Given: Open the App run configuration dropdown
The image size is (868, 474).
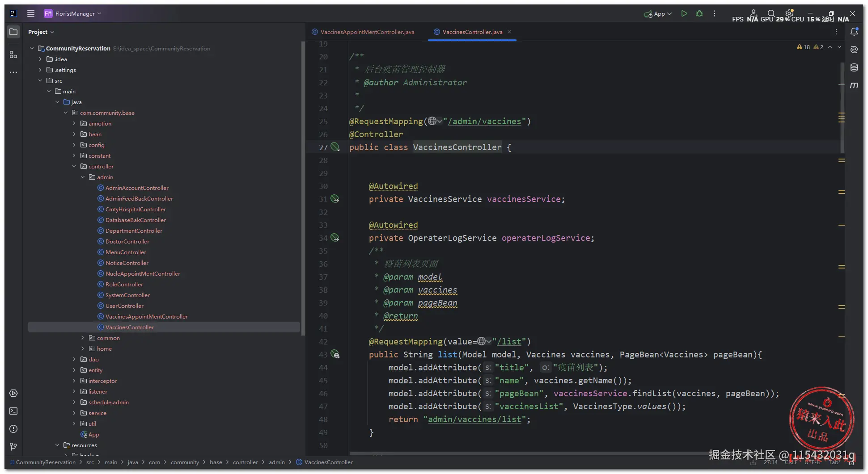Looking at the screenshot, I should (x=658, y=14).
